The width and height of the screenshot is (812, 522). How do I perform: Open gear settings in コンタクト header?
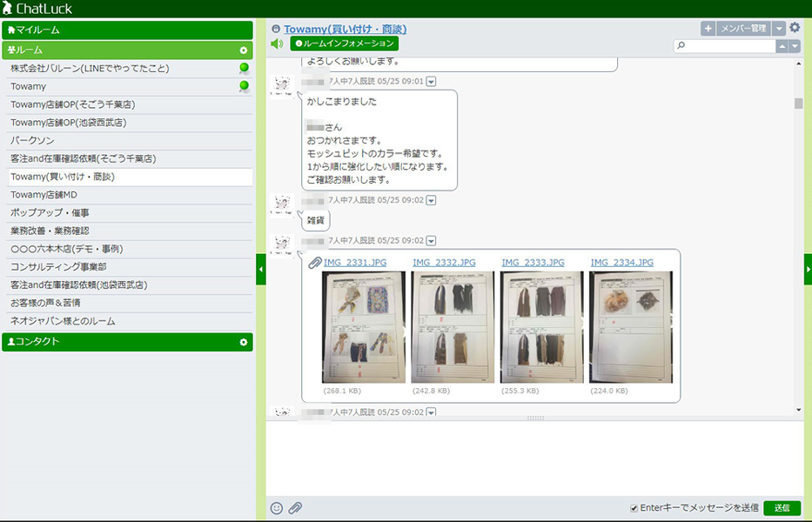coord(244,342)
